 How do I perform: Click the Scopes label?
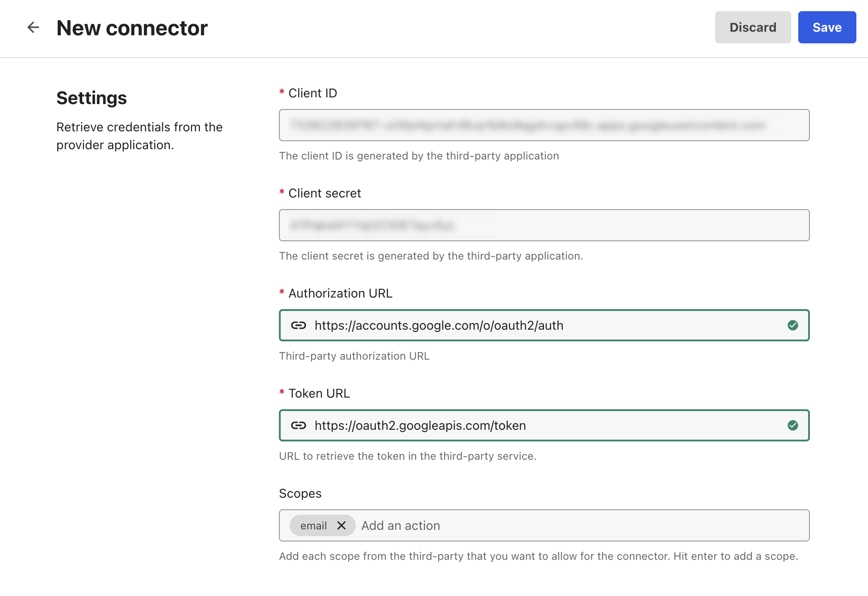[x=300, y=493]
